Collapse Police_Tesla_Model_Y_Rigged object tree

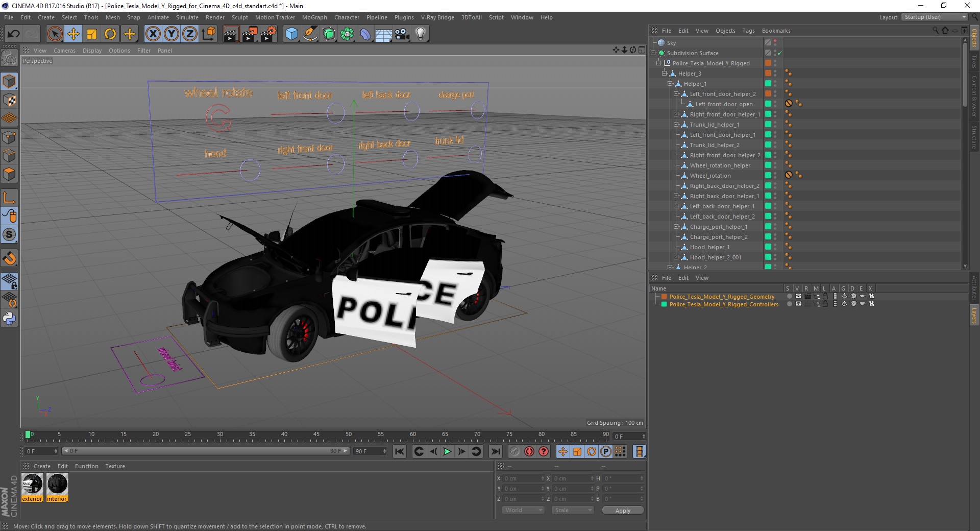(659, 63)
